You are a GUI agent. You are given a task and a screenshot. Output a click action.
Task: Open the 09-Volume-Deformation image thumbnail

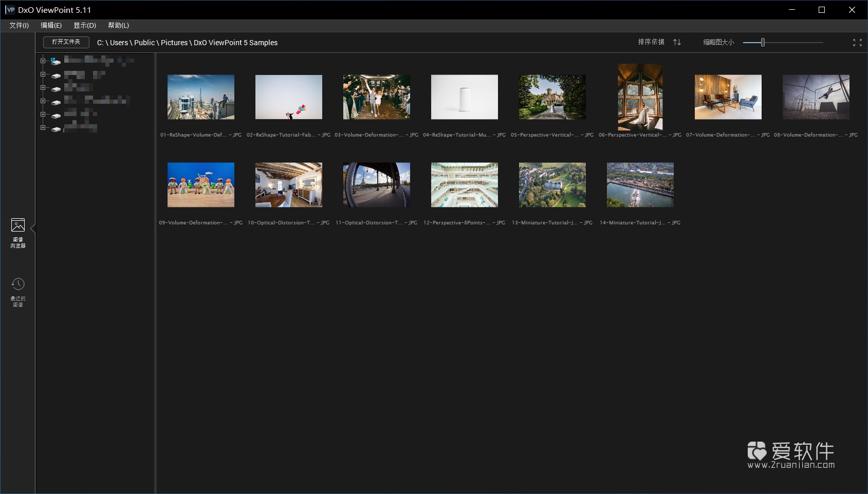point(200,185)
